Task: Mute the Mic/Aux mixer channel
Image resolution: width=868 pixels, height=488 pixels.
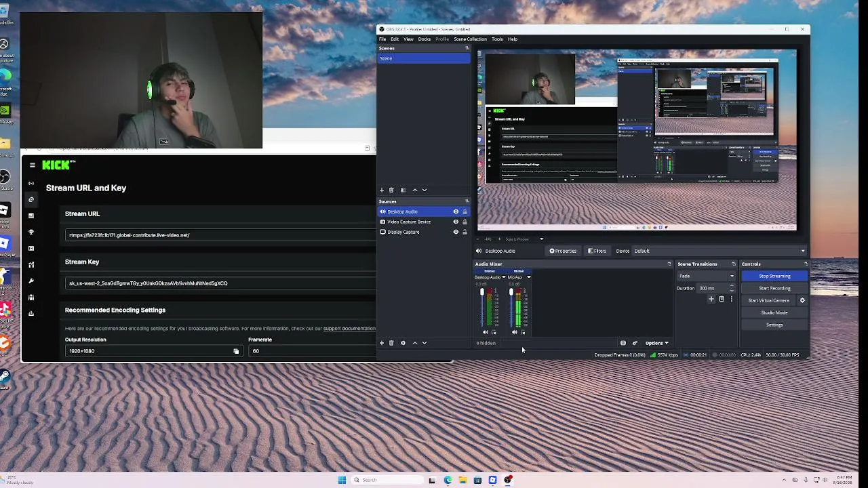Action: tap(515, 332)
